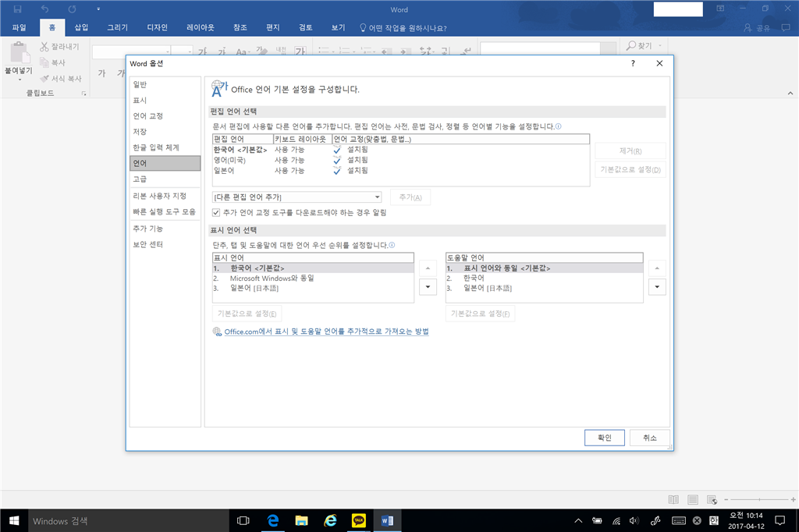Open the font size dropdown in ribbon
The height and width of the screenshot is (532, 799).
click(190, 51)
